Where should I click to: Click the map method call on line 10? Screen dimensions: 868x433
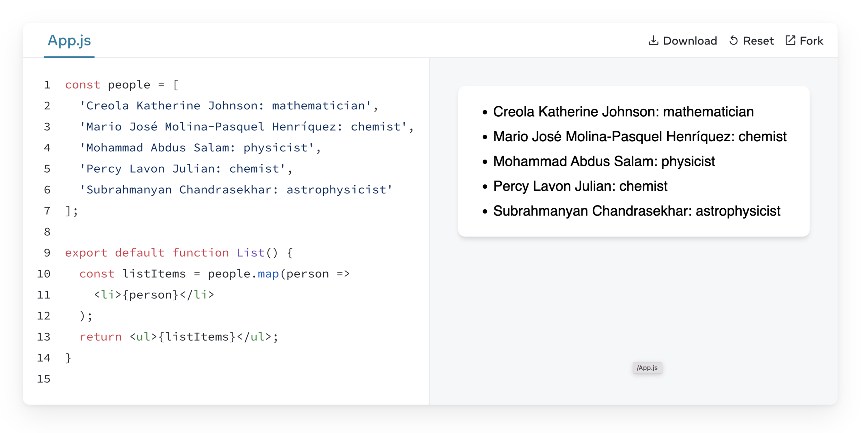[268, 274]
